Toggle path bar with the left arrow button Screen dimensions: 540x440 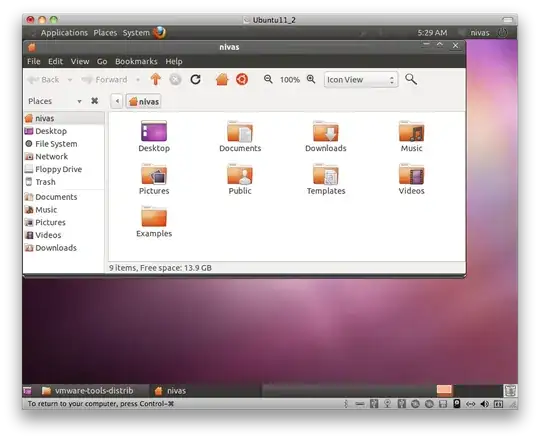[117, 101]
